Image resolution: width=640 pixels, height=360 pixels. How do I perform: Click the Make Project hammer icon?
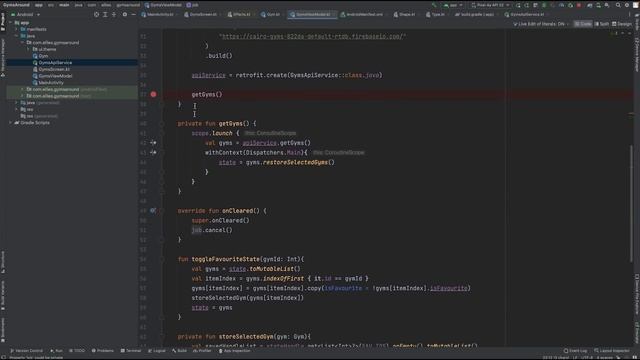point(434,5)
